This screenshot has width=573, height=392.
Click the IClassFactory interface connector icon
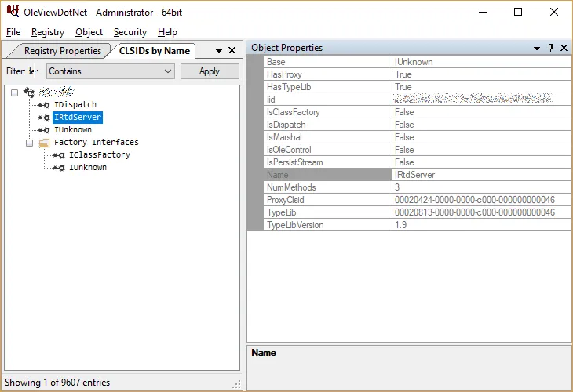tap(59, 155)
